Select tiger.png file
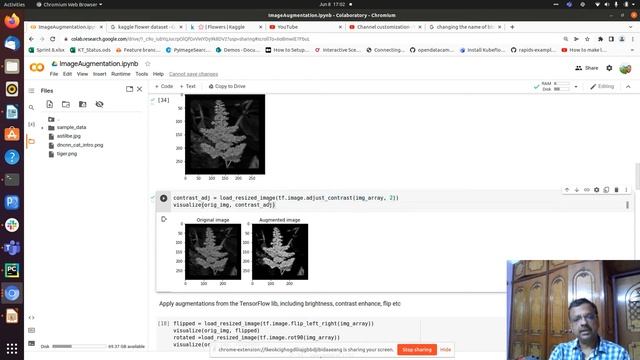The width and height of the screenshot is (640, 360). pyautogui.click(x=67, y=154)
